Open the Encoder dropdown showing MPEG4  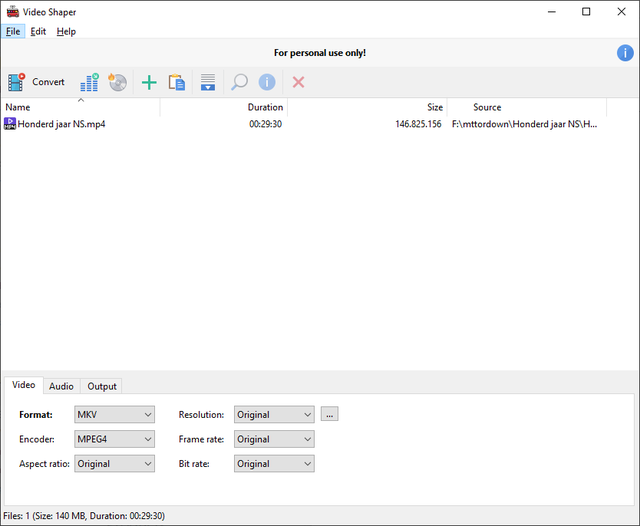pos(114,439)
